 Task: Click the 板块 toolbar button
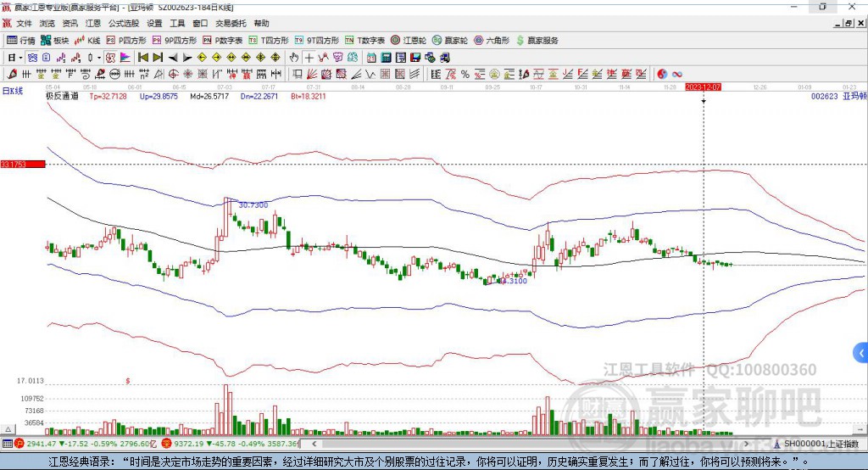[x=55, y=41]
